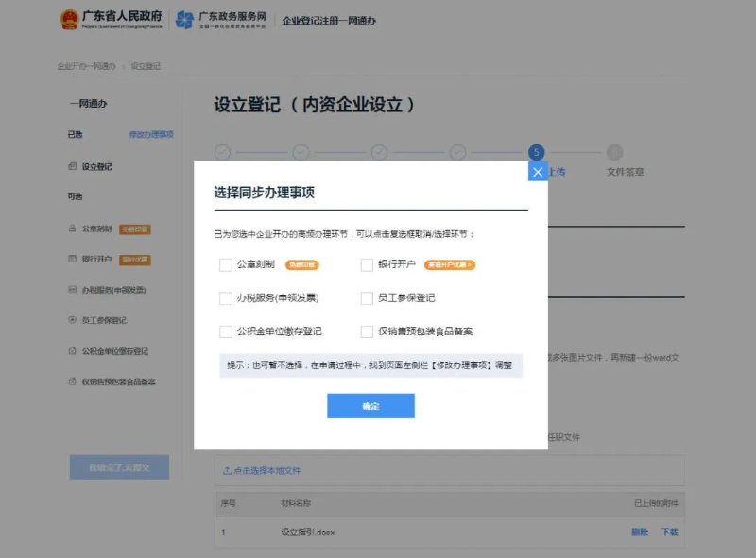Select the 公积金单位缴存登记 checkbox
The height and width of the screenshot is (558, 756).
click(x=226, y=331)
